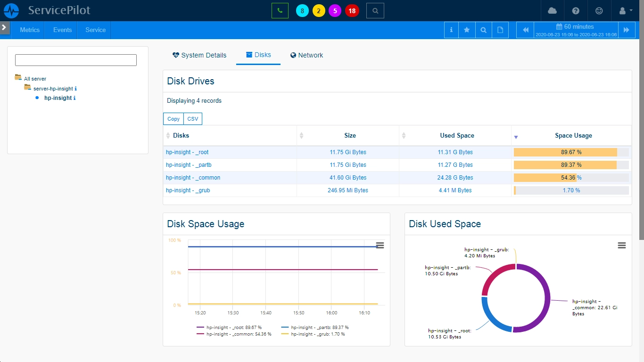The width and height of the screenshot is (644, 362).
Task: Toggle the _partb series in the chart legend
Action: pyautogui.click(x=314, y=328)
